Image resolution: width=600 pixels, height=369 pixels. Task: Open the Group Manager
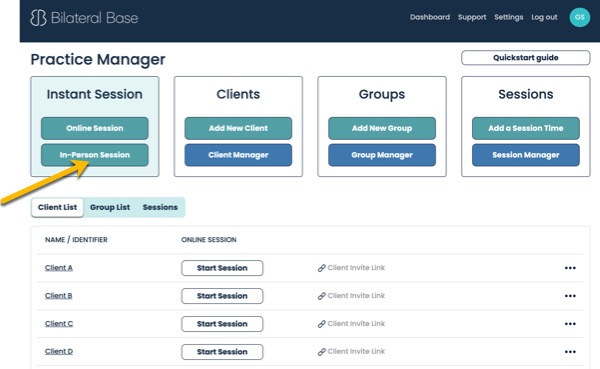point(382,155)
